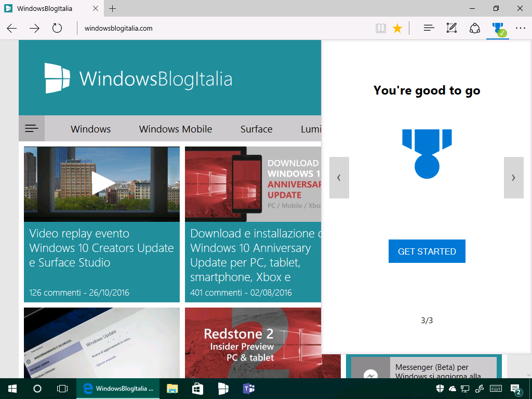Go forward using the forward arrow
Viewport: 532px width, 399px height.
[34, 28]
